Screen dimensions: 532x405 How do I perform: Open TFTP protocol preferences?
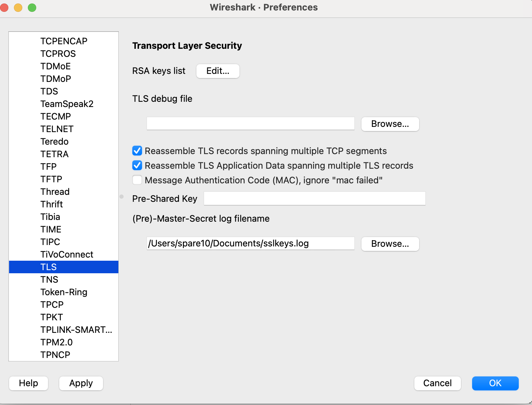point(64,179)
